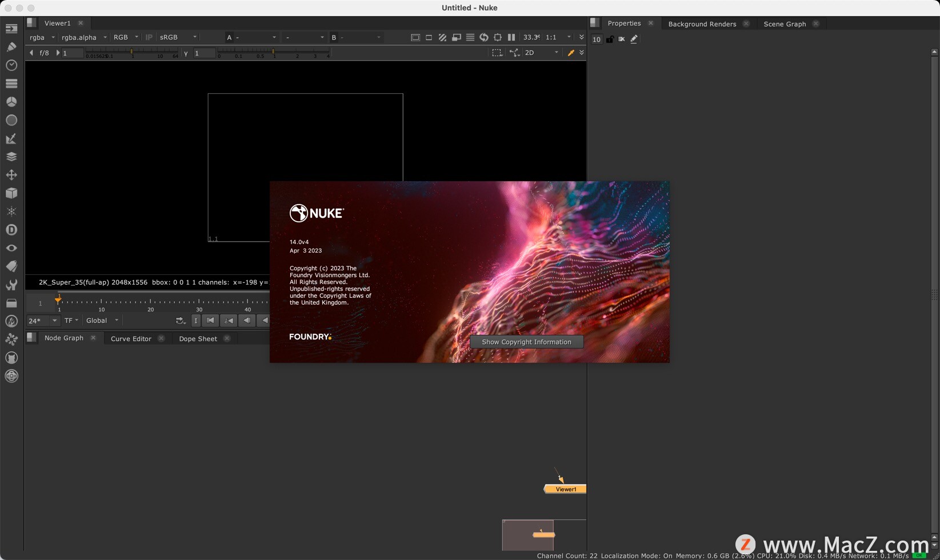Open the Transform nodes move-arrows menu
940x560 pixels.
click(x=11, y=175)
